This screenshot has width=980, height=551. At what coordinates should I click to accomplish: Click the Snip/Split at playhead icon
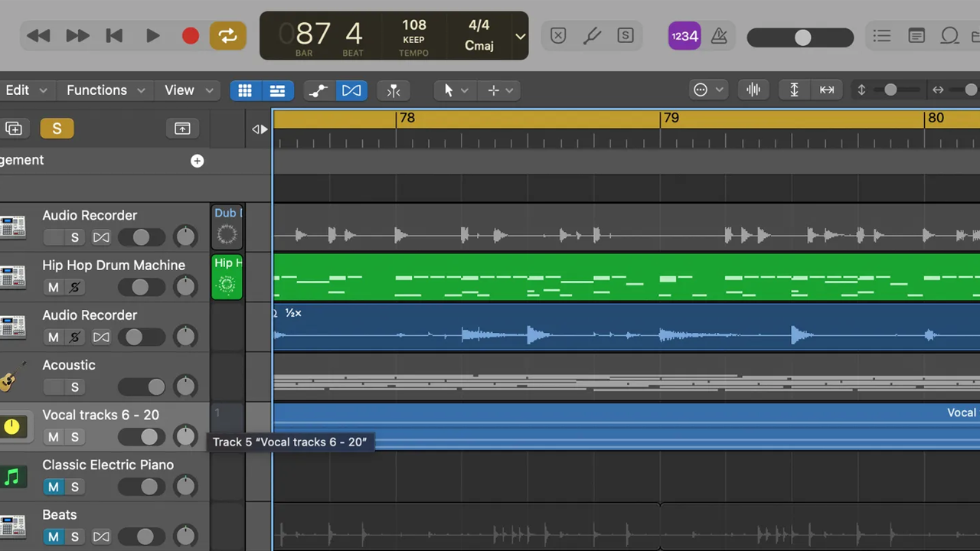[x=394, y=90]
